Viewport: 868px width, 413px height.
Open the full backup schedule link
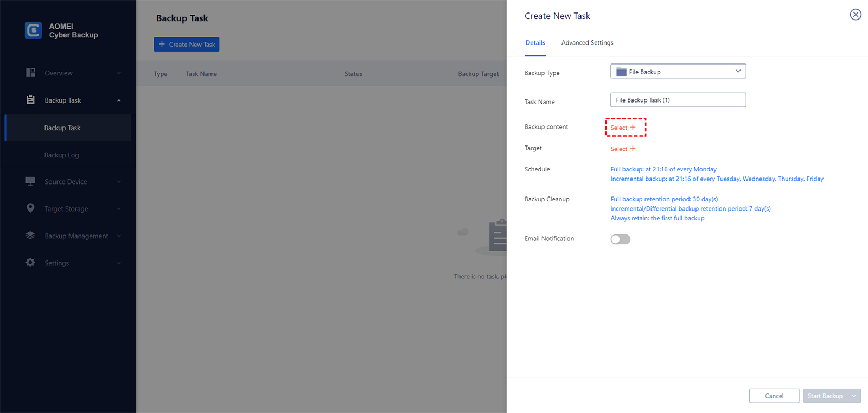click(x=663, y=169)
